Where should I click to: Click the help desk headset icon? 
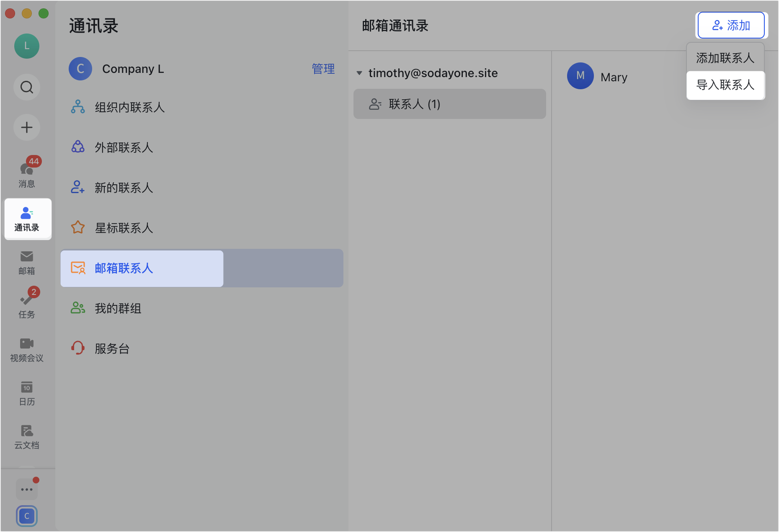(78, 348)
